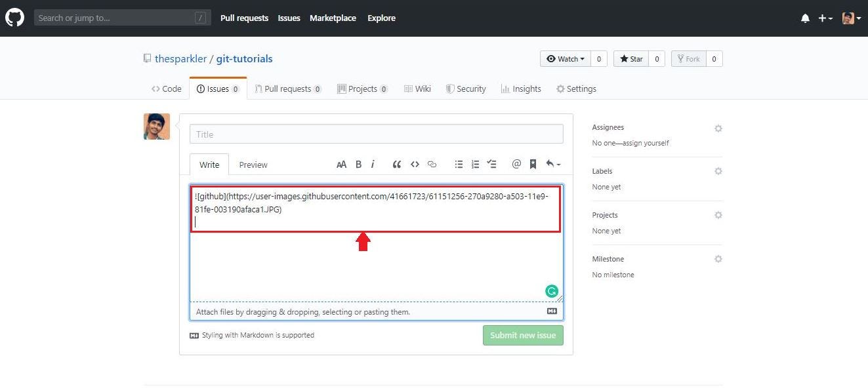The width and height of the screenshot is (868, 392).
Task: View watcher count next to Watch
Action: 598,59
